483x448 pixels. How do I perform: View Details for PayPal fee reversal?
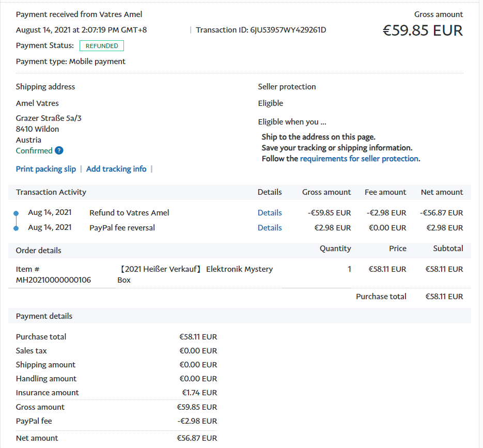point(270,228)
